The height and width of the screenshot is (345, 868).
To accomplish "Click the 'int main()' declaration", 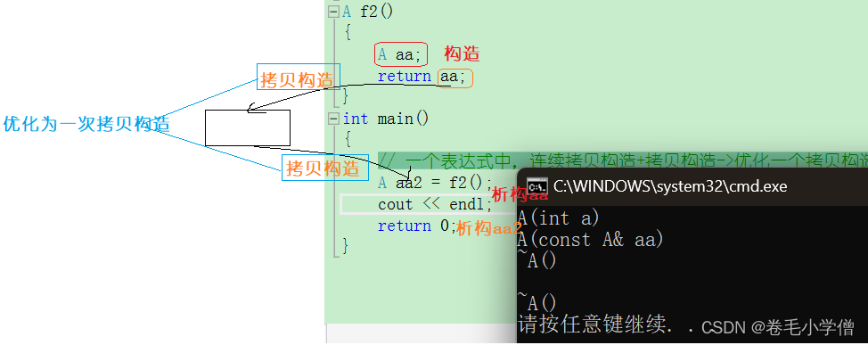I will pyautogui.click(x=386, y=119).
